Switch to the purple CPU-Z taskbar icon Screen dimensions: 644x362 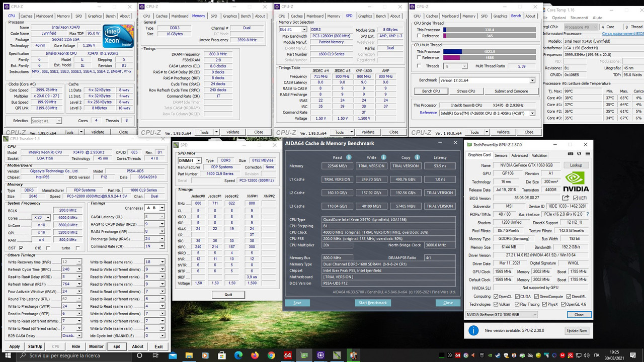[x=321, y=355]
